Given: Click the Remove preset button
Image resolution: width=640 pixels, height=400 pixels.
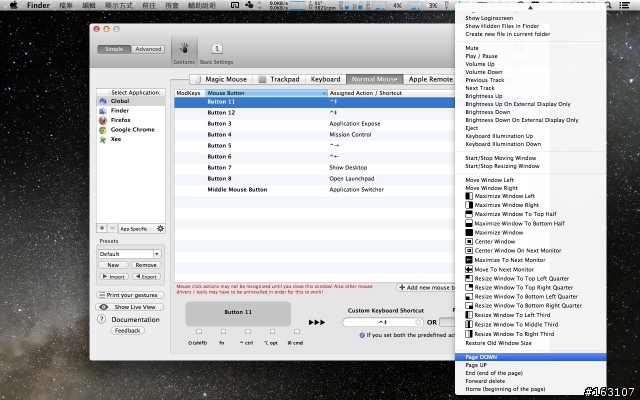Looking at the screenshot, I should tap(146, 265).
